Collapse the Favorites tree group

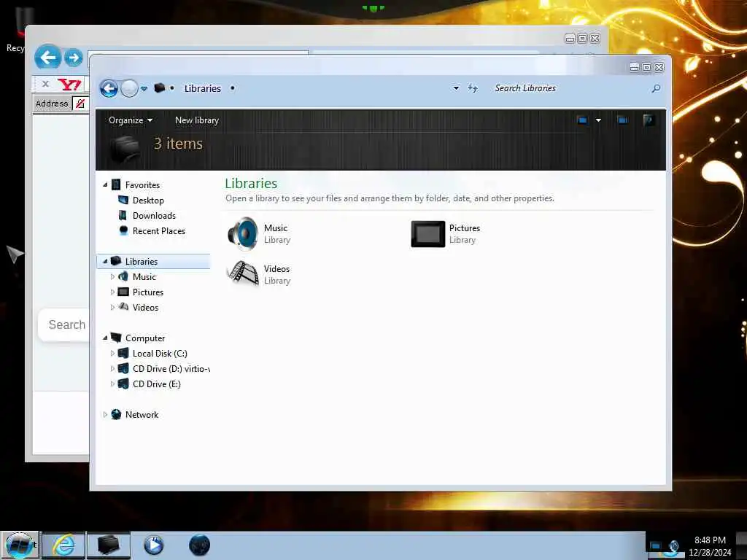click(105, 184)
